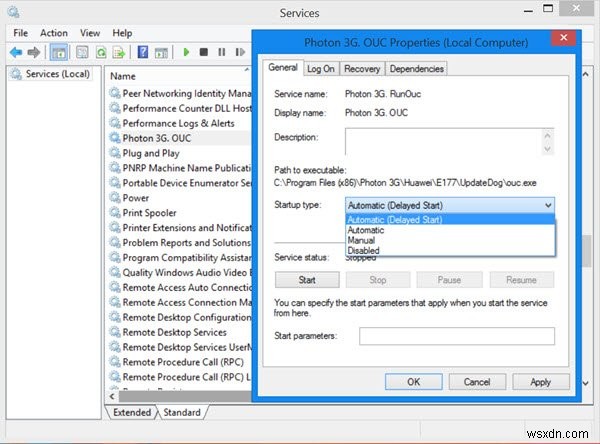Close the Photon 3G. OUC Properties dialog
Screen dimensions: 600x444
(563, 38)
